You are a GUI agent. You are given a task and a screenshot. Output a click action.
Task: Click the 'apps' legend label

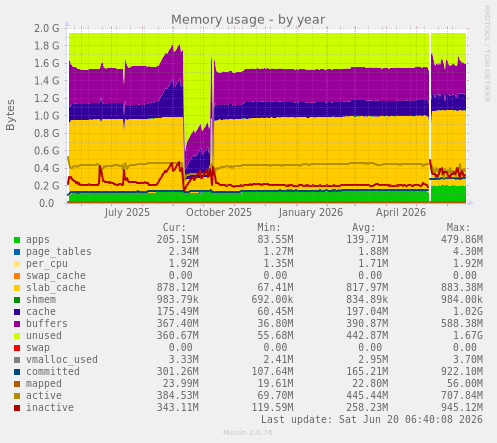click(38, 240)
